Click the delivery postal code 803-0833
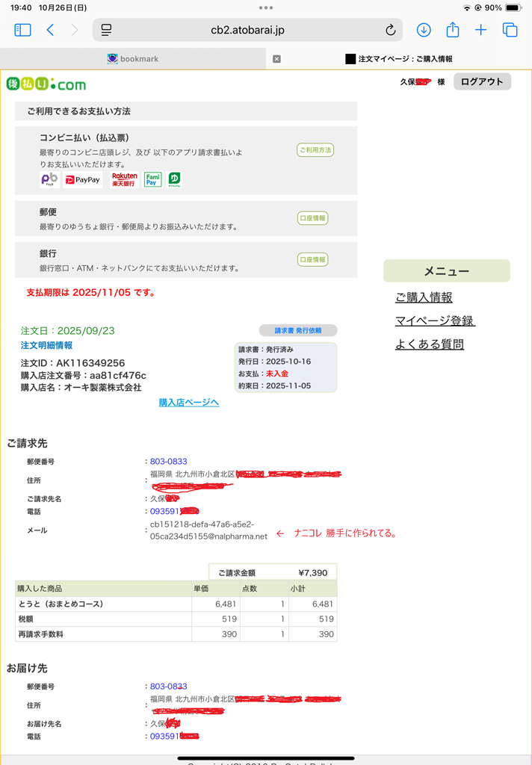 pyautogui.click(x=168, y=687)
